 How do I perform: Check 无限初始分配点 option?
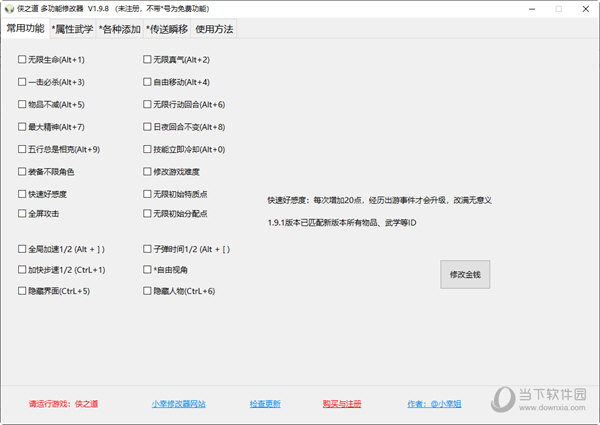(147, 213)
